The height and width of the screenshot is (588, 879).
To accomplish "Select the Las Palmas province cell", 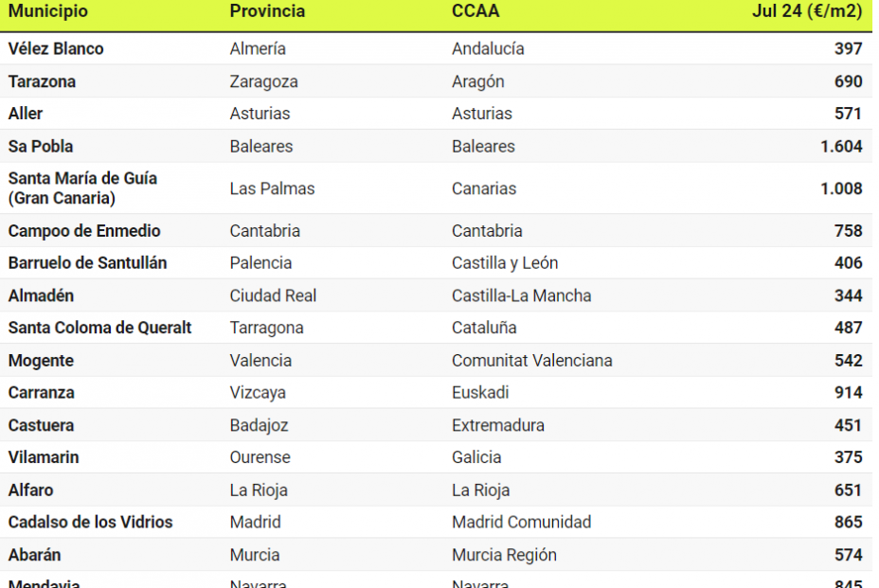I will coord(272,188).
